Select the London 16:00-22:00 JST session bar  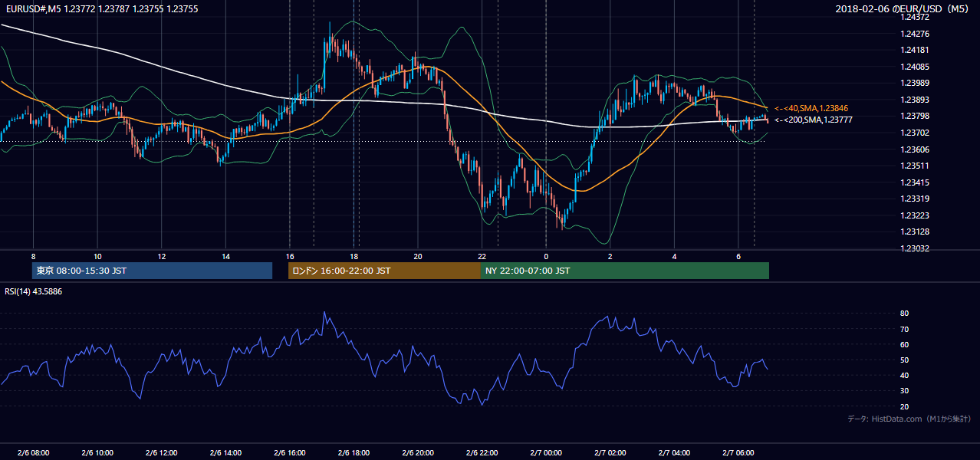click(384, 271)
